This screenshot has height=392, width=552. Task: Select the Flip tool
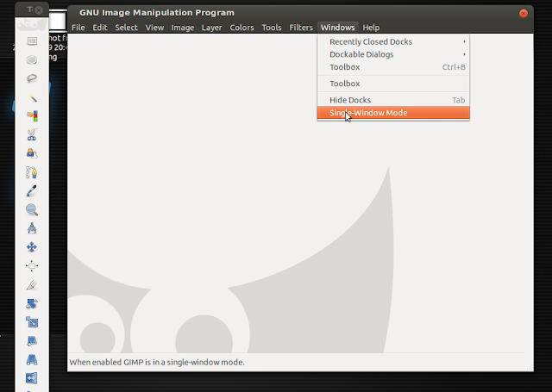point(32,378)
